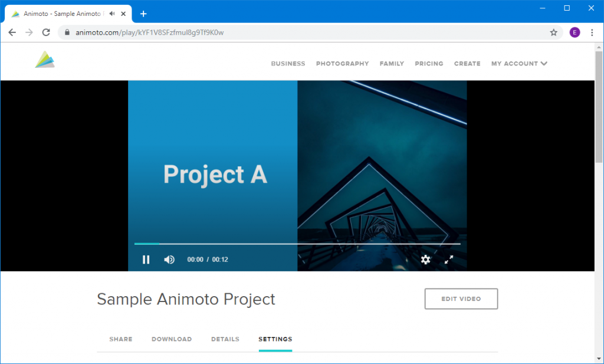Reload the page with the refresh icon
The height and width of the screenshot is (364, 604).
[x=46, y=32]
